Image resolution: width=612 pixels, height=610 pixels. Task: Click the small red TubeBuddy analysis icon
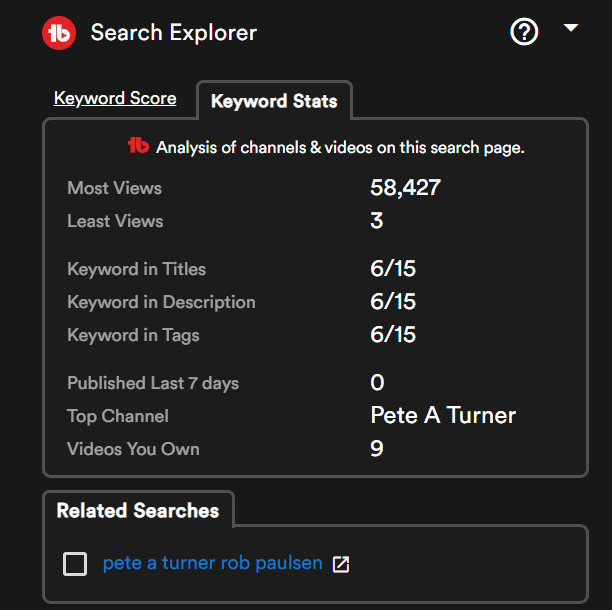[x=139, y=146]
